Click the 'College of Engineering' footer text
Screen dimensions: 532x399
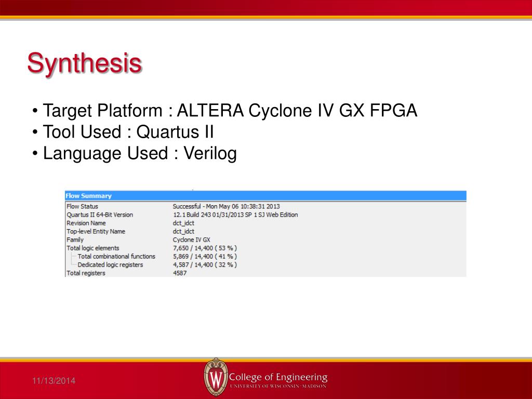278,377
